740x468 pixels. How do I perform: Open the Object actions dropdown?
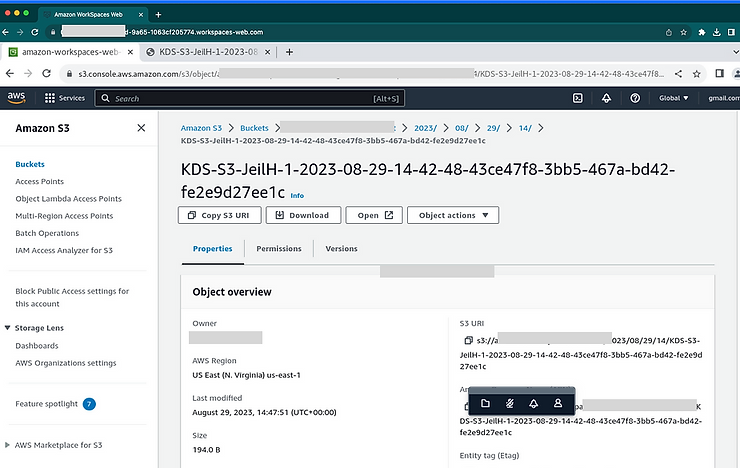point(453,215)
